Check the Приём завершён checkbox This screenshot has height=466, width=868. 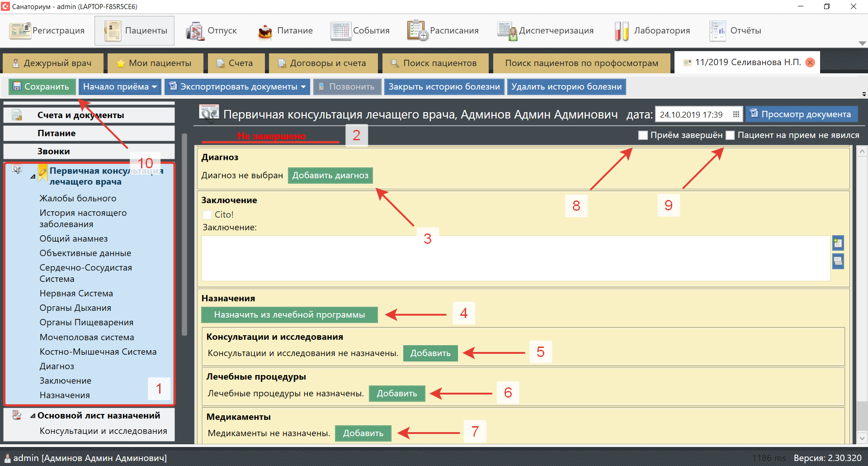pos(643,135)
